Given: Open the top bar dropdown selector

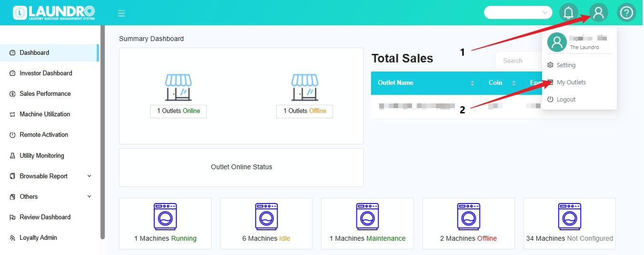Looking at the screenshot, I should pos(518,12).
